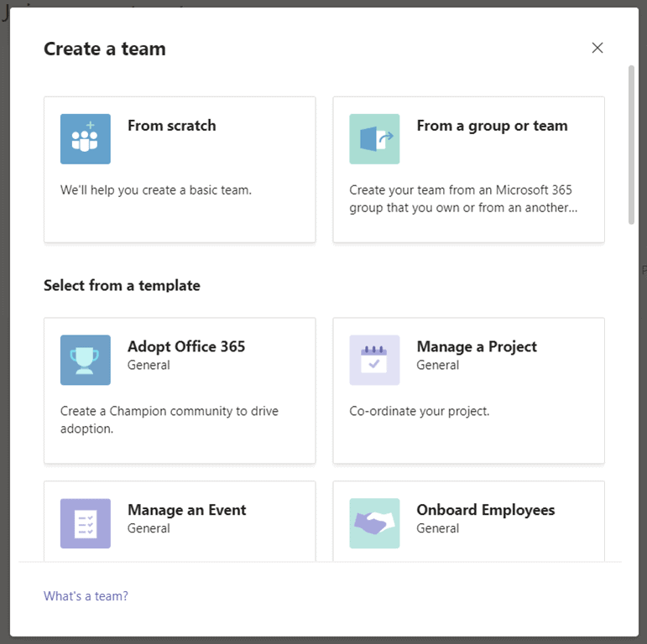
Task: Click the "Co-ordinate your project" description
Action: (419, 411)
